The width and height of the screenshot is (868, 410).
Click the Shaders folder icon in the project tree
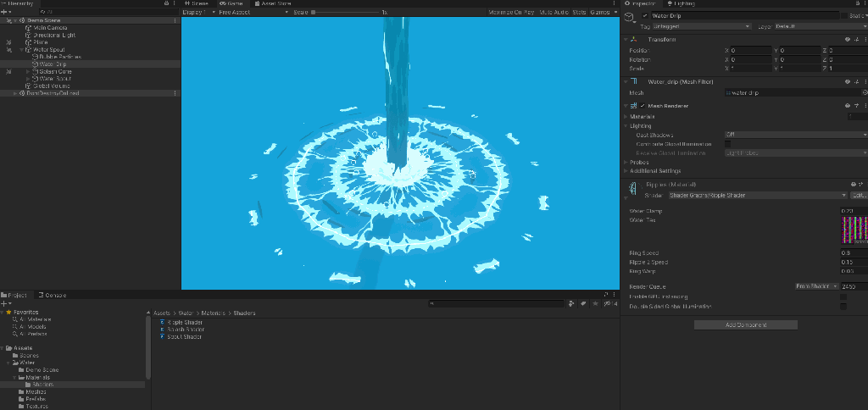click(x=28, y=384)
